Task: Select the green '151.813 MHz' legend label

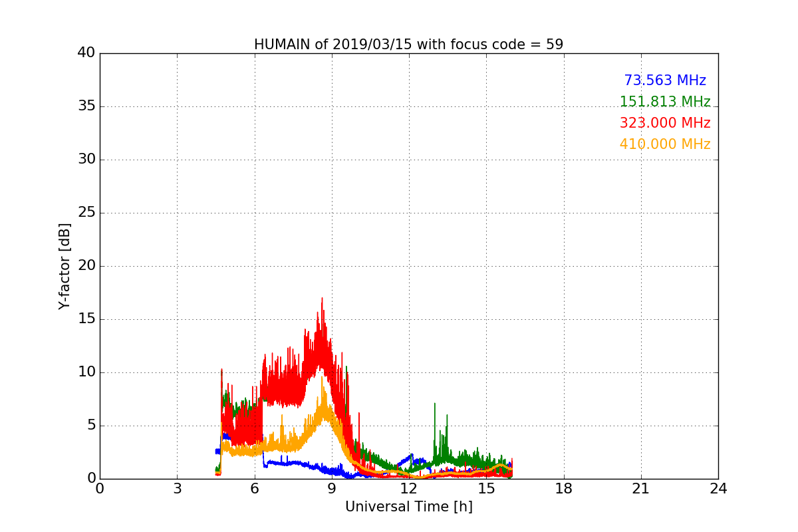Action: coord(665,102)
